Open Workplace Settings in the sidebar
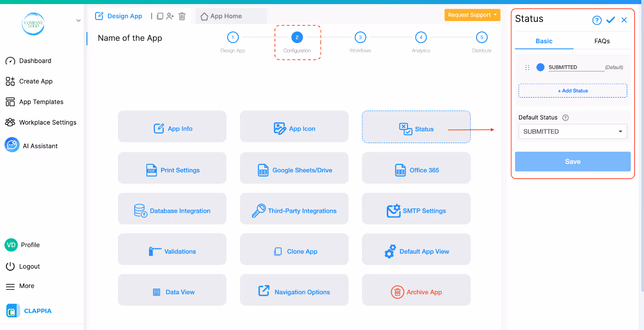 coord(48,122)
